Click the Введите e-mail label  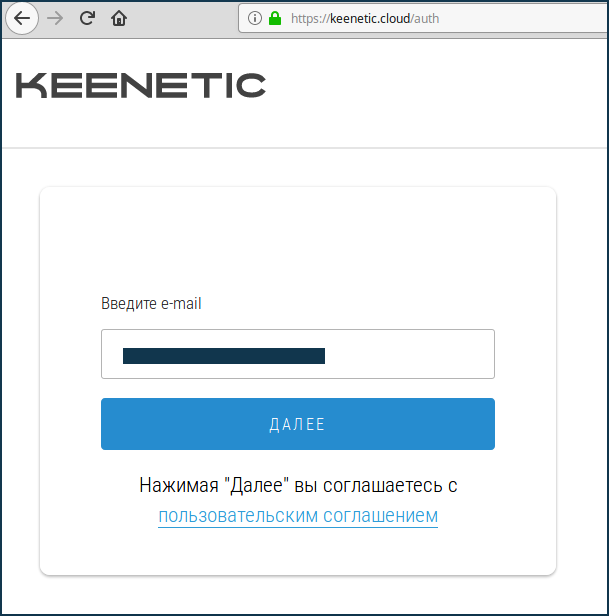[x=151, y=304]
